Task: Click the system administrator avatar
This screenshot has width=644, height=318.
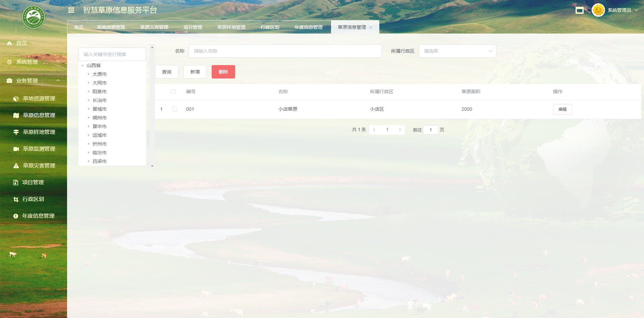Action: click(x=598, y=10)
